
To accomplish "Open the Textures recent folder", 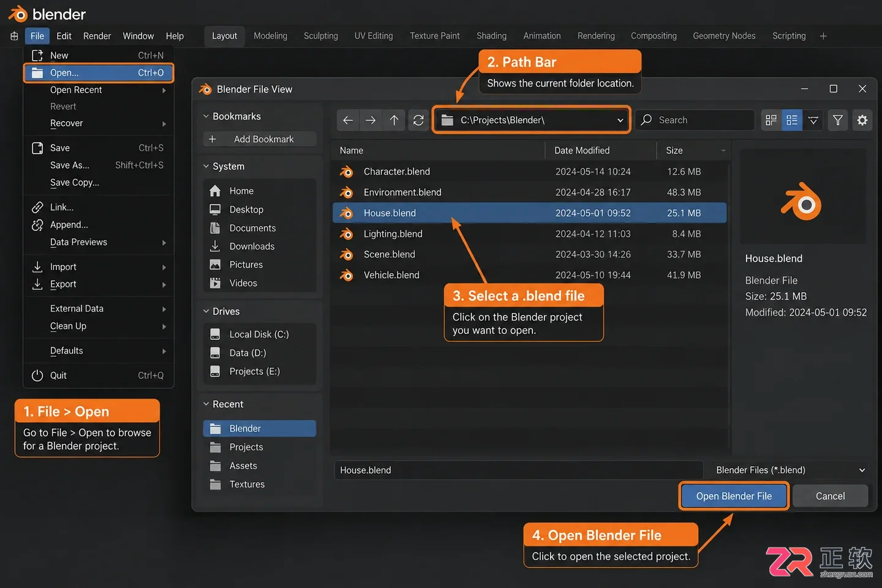I will [x=260, y=484].
